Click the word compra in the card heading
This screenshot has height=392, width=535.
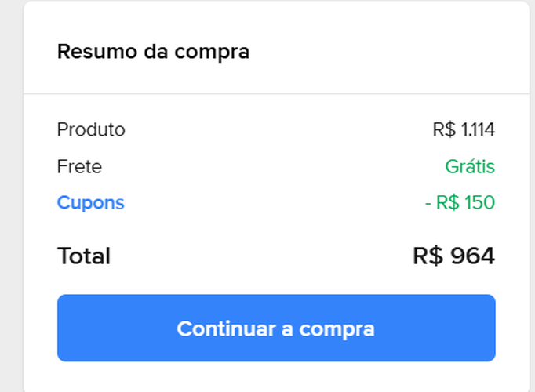pyautogui.click(x=212, y=53)
